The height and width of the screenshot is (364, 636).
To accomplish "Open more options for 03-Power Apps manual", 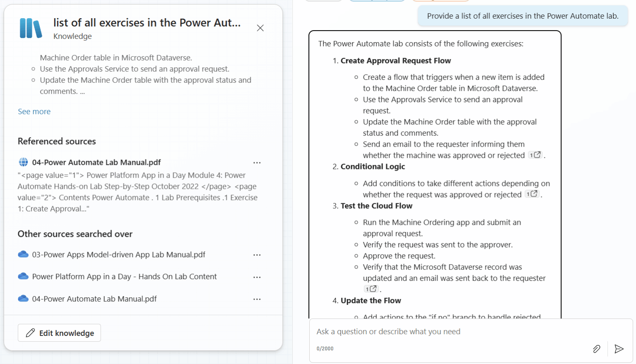I will coord(257,255).
